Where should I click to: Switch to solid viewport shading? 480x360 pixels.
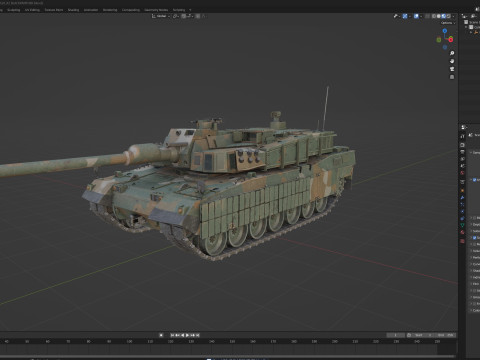point(439,16)
